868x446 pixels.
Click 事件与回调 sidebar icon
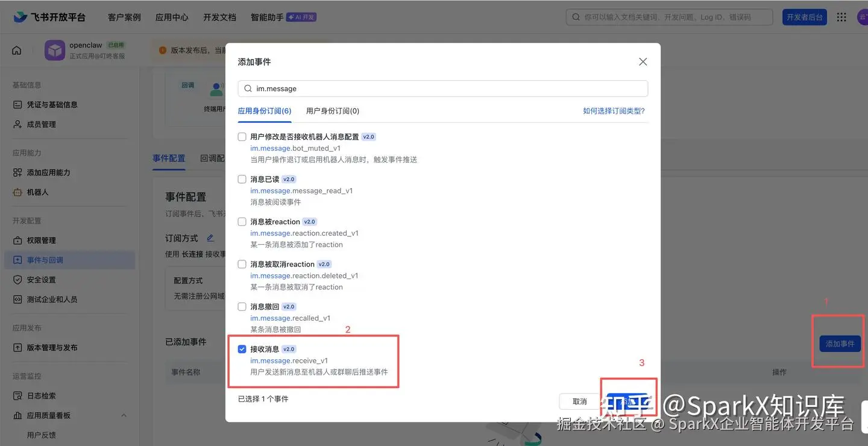tap(17, 260)
